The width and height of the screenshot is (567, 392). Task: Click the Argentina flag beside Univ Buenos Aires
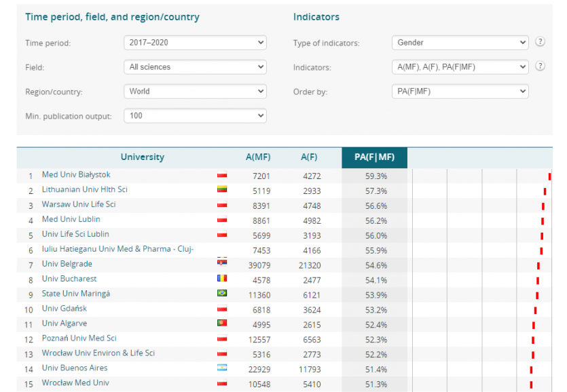(222, 368)
